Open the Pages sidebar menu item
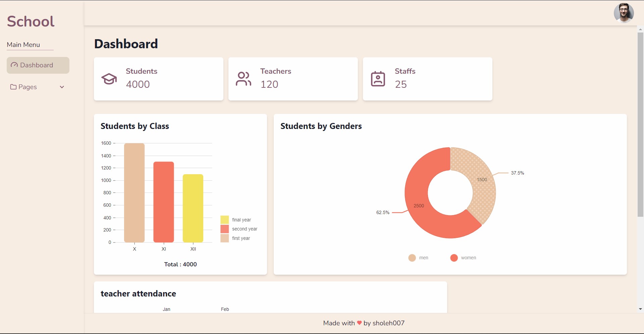644x334 pixels. (38, 87)
